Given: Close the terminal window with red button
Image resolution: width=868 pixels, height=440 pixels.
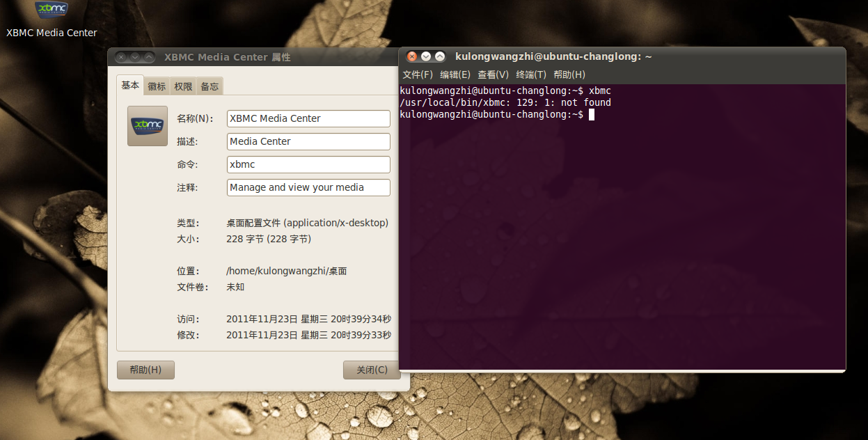Looking at the screenshot, I should (x=412, y=56).
